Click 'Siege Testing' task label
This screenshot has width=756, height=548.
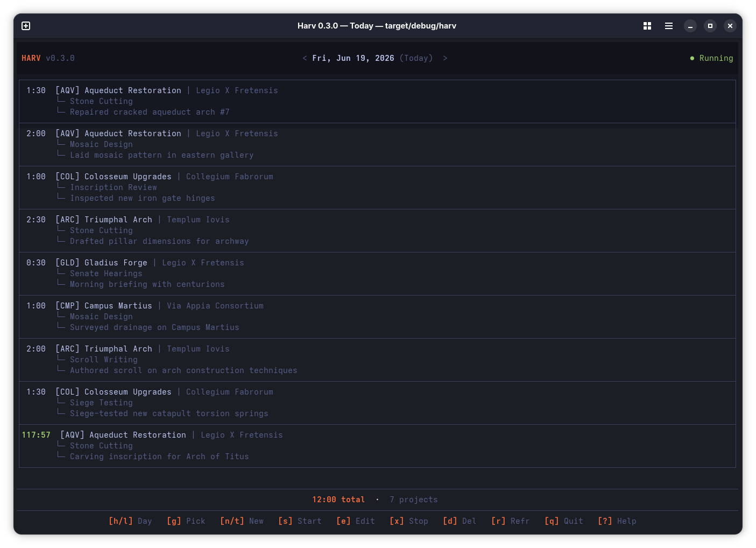click(x=101, y=403)
